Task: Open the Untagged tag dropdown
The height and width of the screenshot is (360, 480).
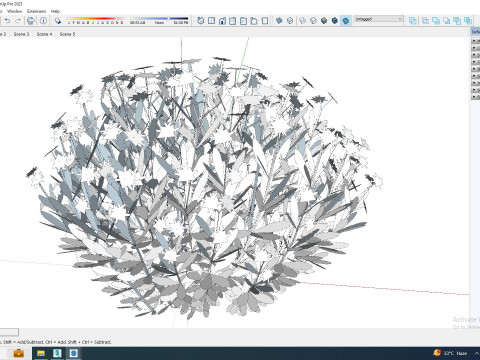Action: tap(378, 19)
